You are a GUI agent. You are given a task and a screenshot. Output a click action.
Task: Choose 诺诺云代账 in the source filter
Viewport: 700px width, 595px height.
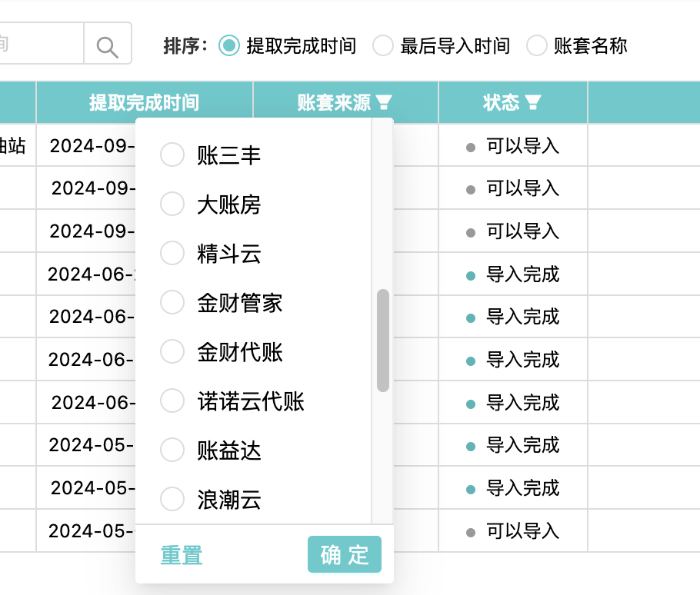coord(172,401)
